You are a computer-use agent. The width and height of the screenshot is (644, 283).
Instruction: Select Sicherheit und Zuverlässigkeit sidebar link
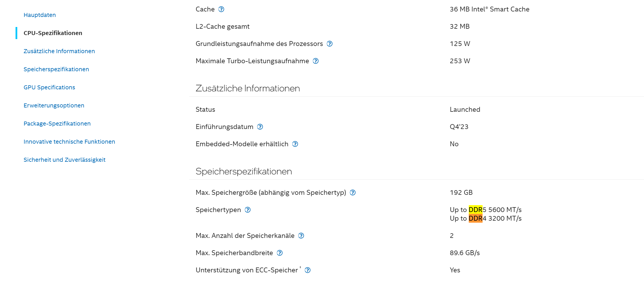point(64,160)
